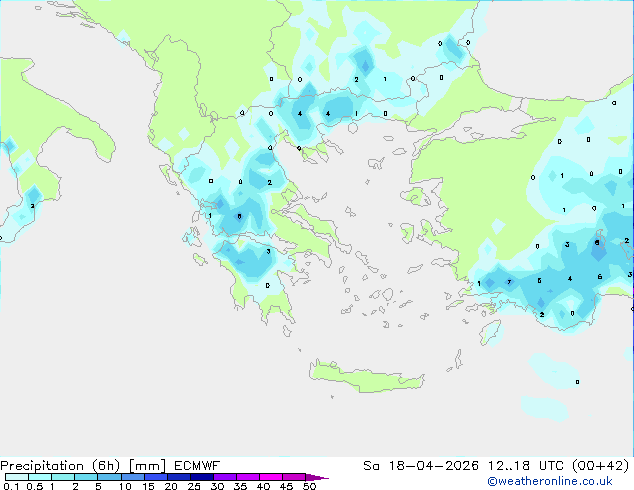Click the "10" legend scale label
Viewport: 634px width, 490px height.
pyautogui.click(x=125, y=486)
